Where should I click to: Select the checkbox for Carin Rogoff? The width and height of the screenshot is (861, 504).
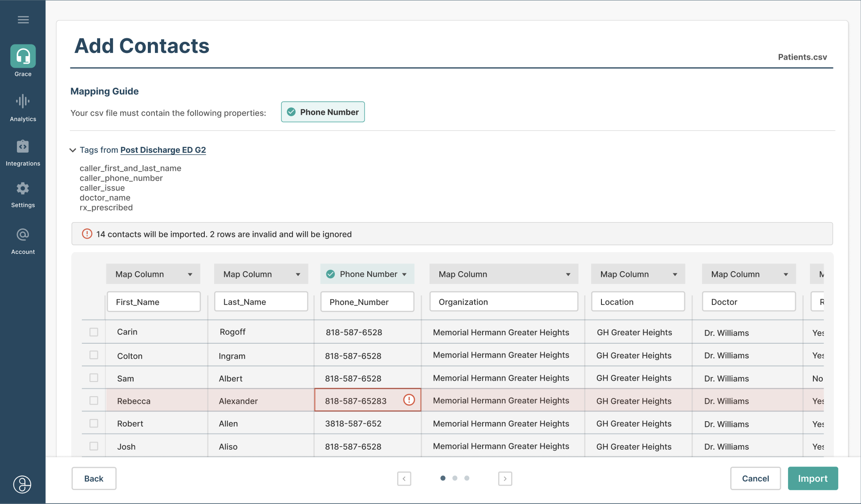click(x=93, y=332)
